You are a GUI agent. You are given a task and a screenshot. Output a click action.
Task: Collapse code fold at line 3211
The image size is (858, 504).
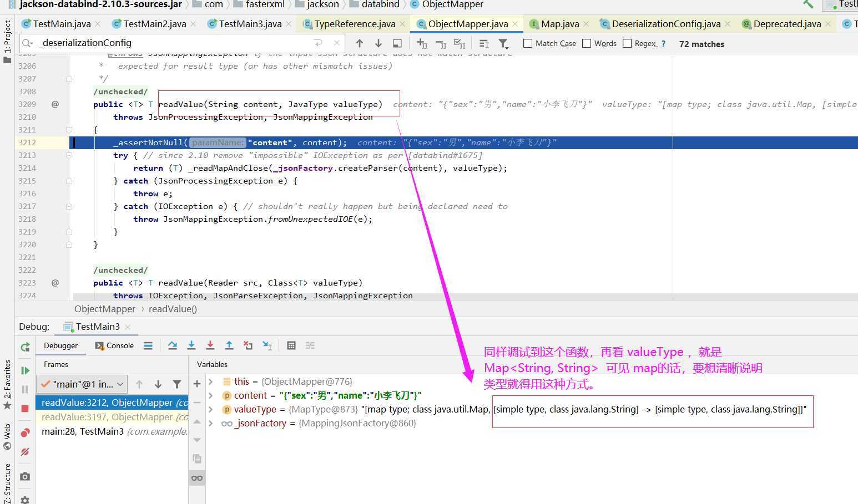[x=69, y=130]
